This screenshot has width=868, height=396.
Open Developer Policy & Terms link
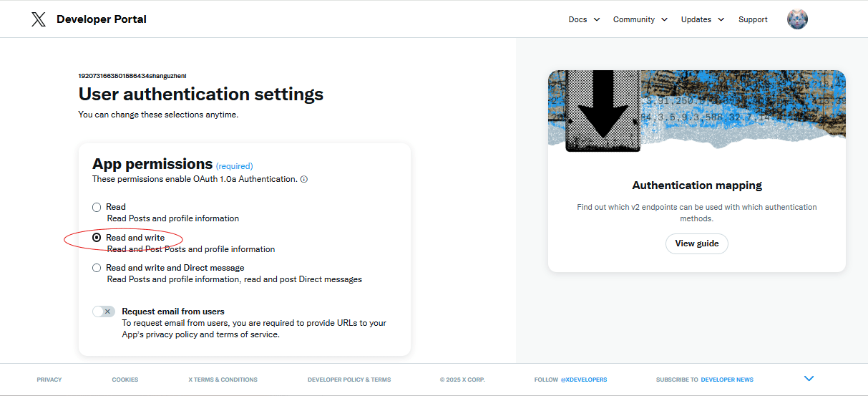[349, 380]
